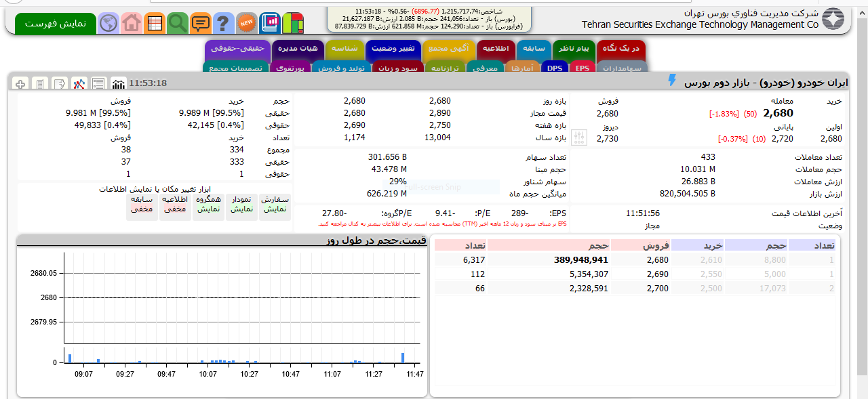Image resolution: width=868 pixels, height=399 pixels.
Task: Click the bank-with-bars icon beside the time
Action: click(118, 84)
